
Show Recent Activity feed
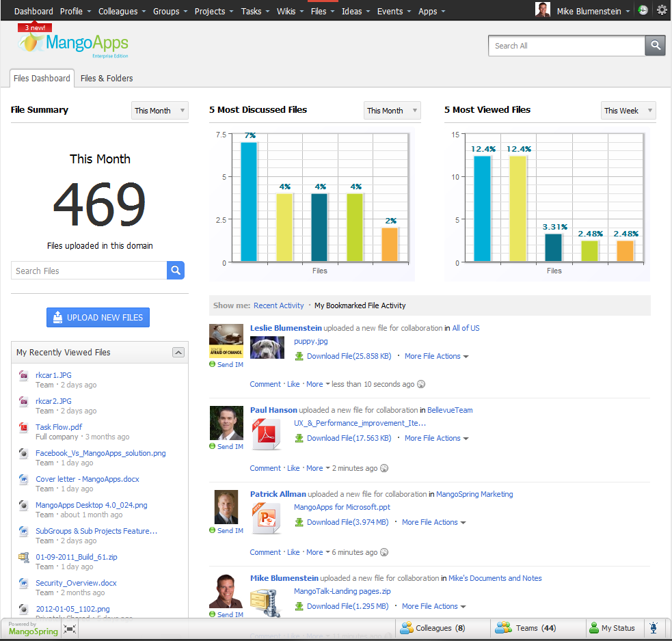[x=278, y=305]
